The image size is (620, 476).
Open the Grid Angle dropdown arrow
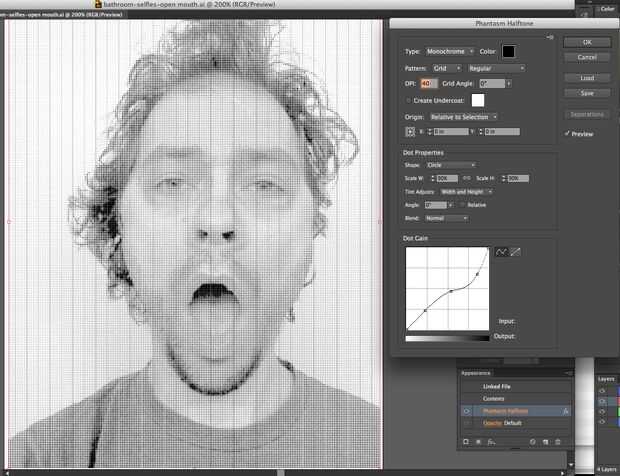(x=509, y=84)
